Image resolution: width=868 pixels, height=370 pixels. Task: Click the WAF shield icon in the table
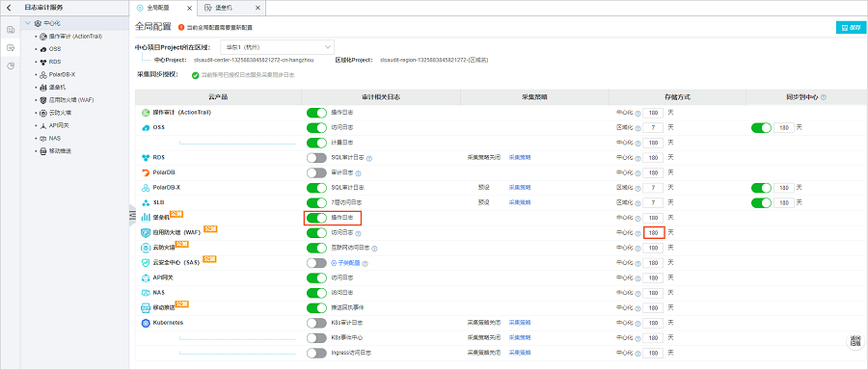point(147,233)
